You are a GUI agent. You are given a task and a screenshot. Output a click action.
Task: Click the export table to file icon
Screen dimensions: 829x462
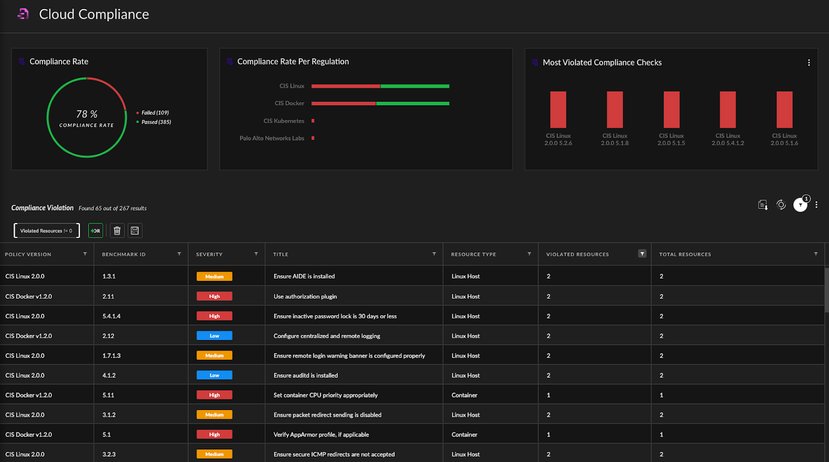[762, 205]
